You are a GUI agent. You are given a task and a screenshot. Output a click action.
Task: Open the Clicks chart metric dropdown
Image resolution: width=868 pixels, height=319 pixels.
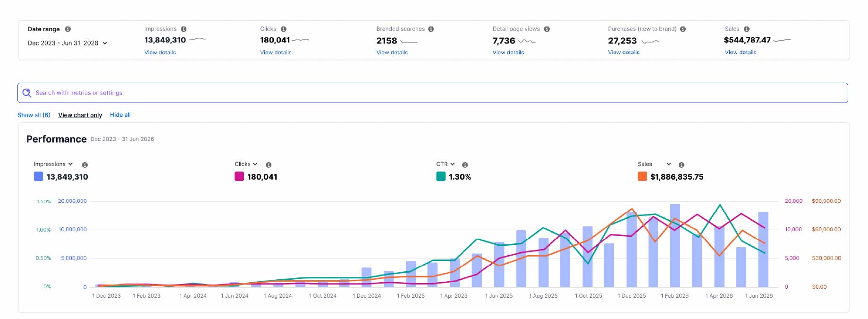click(x=246, y=164)
